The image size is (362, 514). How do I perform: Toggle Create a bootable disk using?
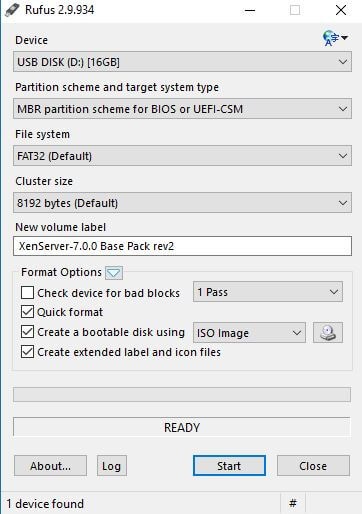[27, 332]
